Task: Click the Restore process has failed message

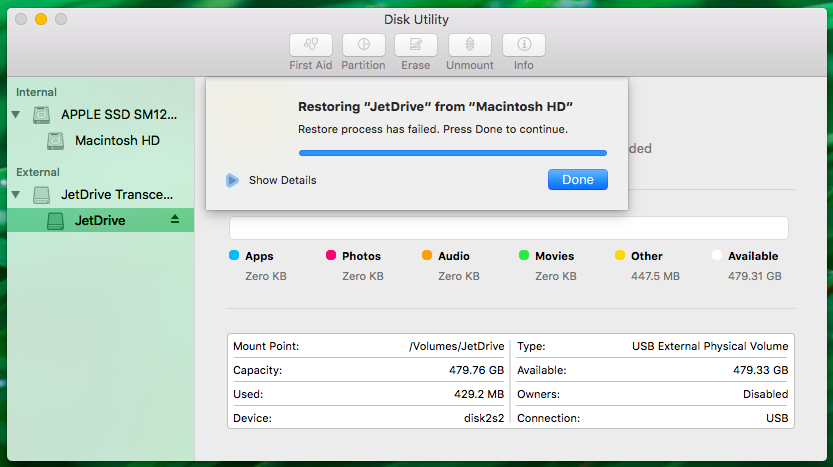Action: [x=433, y=130]
